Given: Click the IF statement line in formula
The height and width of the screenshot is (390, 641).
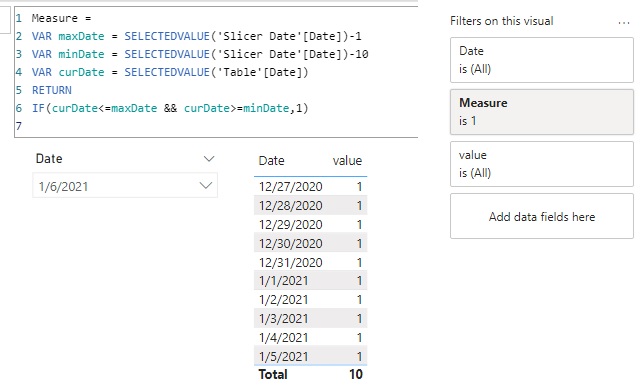Looking at the screenshot, I should (x=170, y=108).
